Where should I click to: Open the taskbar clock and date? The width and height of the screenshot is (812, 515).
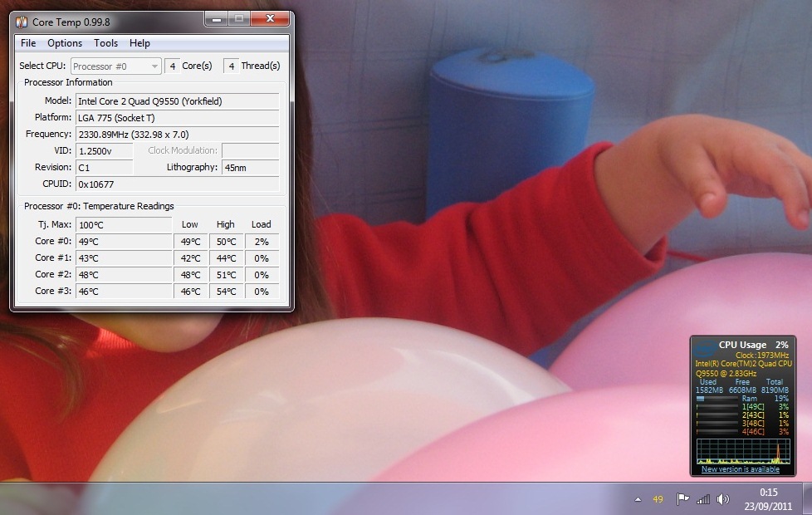(x=768, y=498)
